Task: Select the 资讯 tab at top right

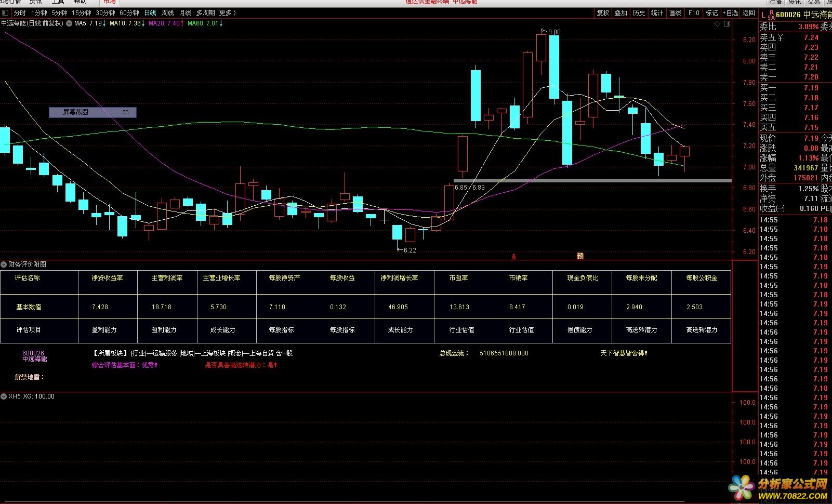Action: (795, 2)
